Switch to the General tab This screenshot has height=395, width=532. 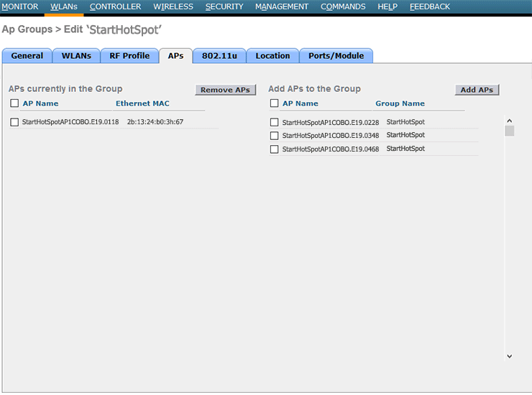pyautogui.click(x=27, y=56)
